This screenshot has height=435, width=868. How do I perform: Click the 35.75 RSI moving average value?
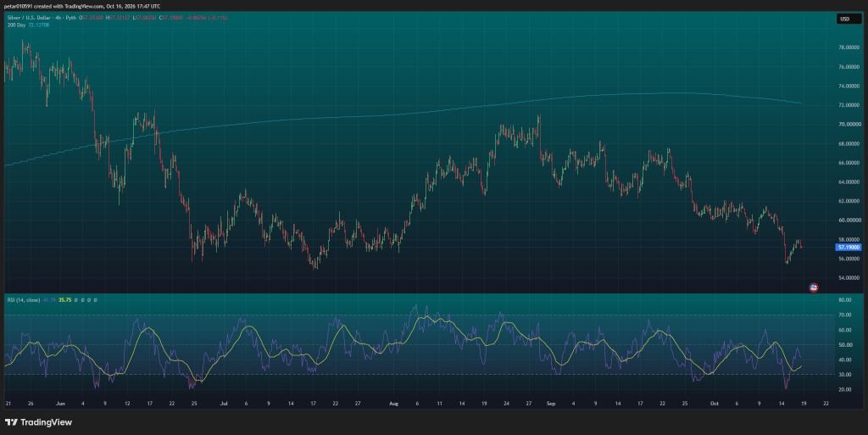pos(64,300)
